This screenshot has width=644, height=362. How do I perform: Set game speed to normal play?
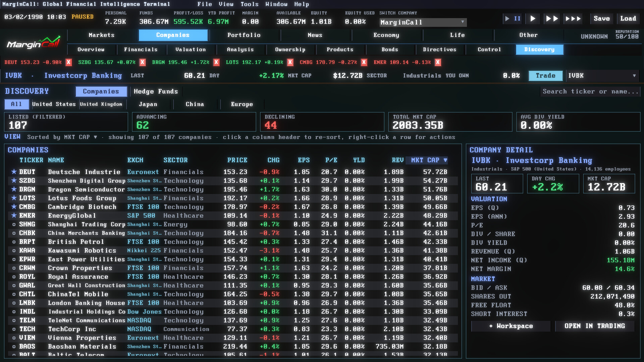click(533, 19)
